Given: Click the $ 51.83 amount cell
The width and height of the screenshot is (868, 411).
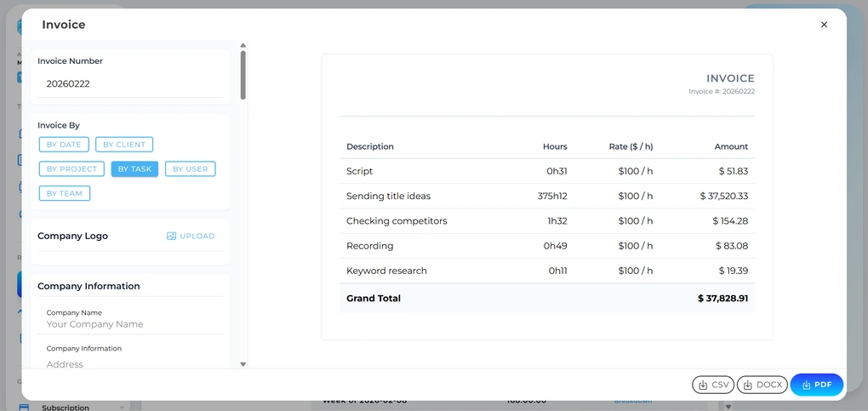Looking at the screenshot, I should (734, 171).
